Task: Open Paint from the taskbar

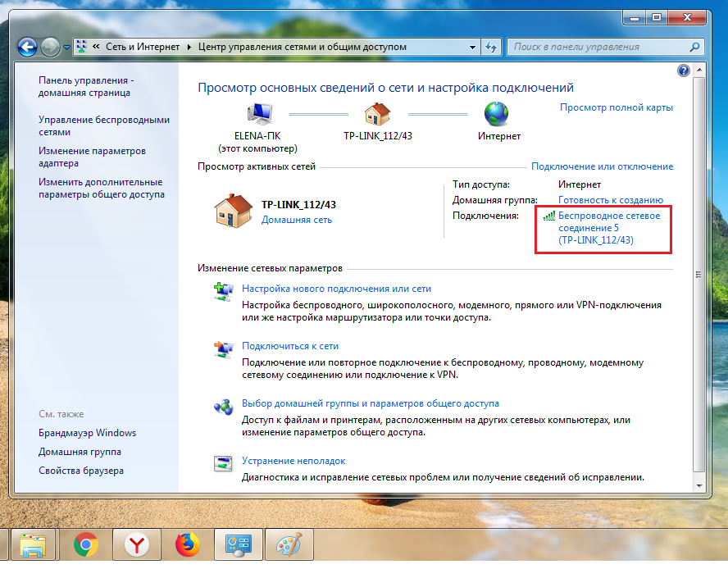Action: click(287, 545)
